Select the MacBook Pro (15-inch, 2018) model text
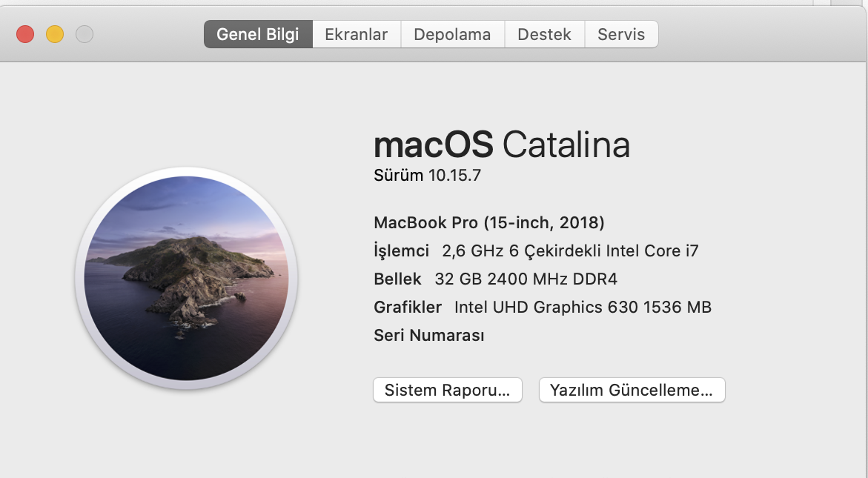868x478 pixels. pyautogui.click(x=488, y=222)
